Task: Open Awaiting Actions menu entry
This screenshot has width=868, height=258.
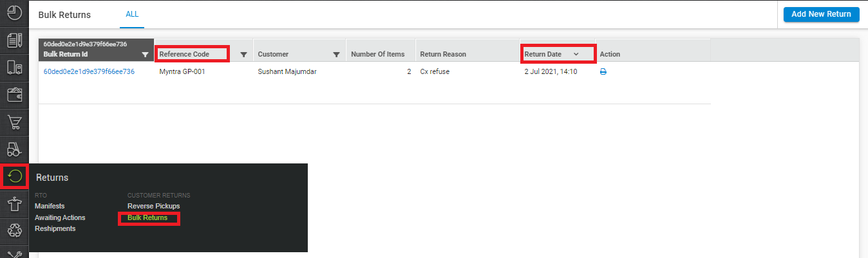Action: click(x=60, y=217)
